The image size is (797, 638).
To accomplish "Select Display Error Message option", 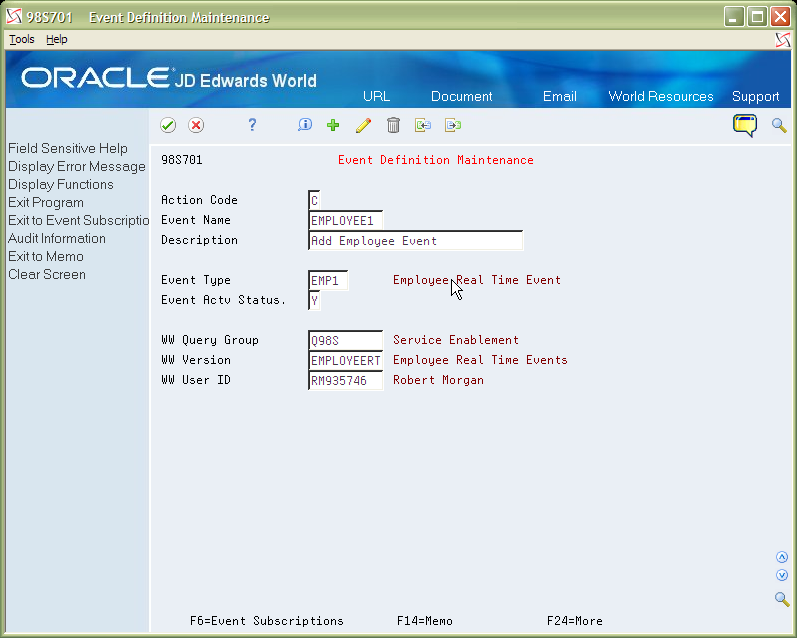I will click(77, 167).
